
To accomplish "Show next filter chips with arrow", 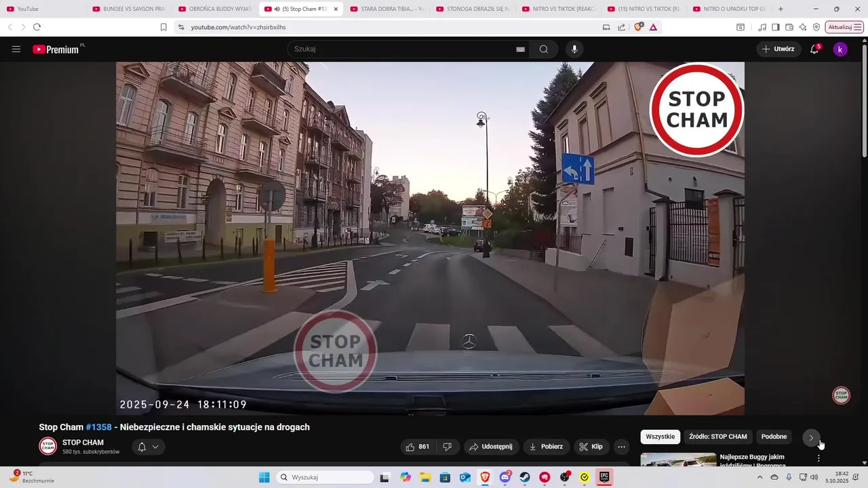I will pyautogui.click(x=811, y=437).
